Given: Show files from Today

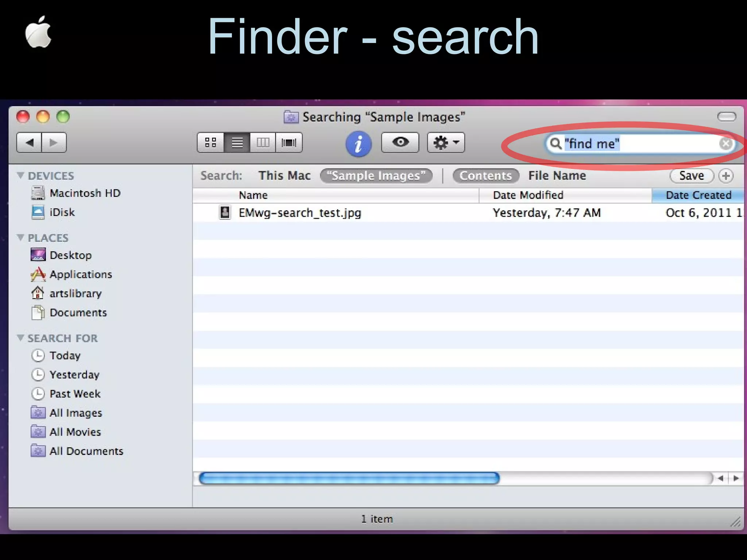Looking at the screenshot, I should click(56, 355).
